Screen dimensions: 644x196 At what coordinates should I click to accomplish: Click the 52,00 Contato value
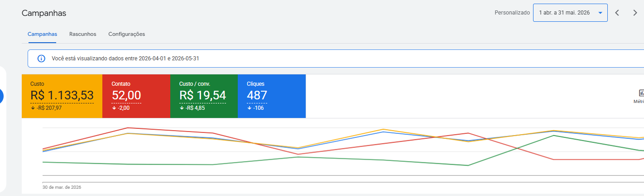point(126,95)
